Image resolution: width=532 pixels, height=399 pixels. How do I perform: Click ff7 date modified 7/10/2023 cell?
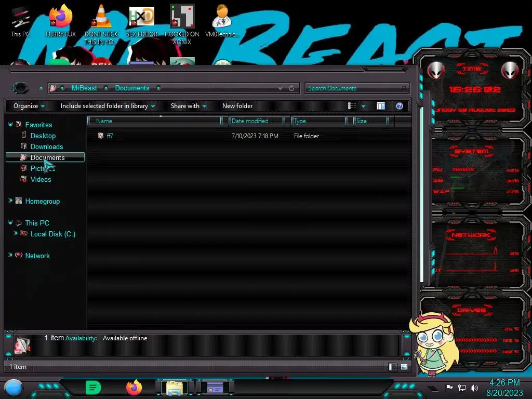255,136
